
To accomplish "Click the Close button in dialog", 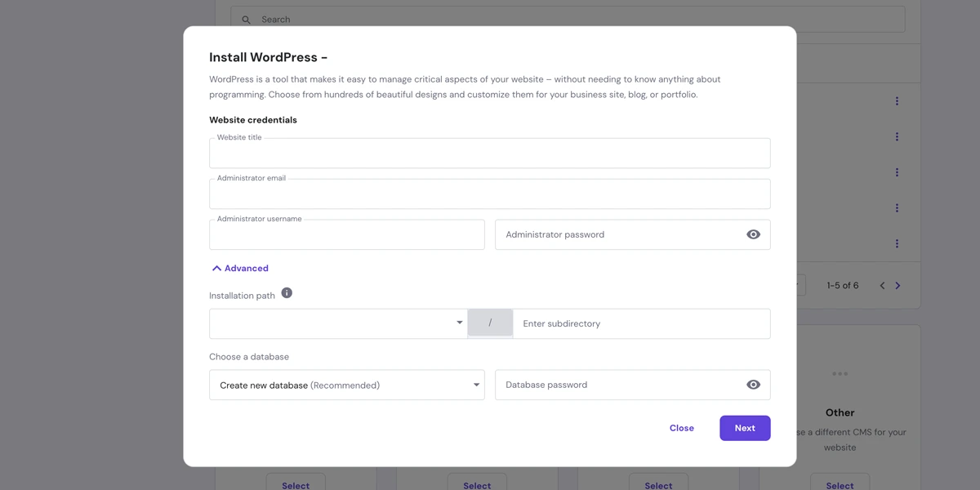I will pyautogui.click(x=682, y=428).
